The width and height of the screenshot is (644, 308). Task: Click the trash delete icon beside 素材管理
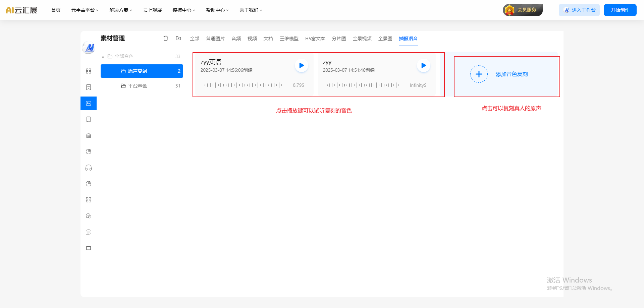point(165,38)
